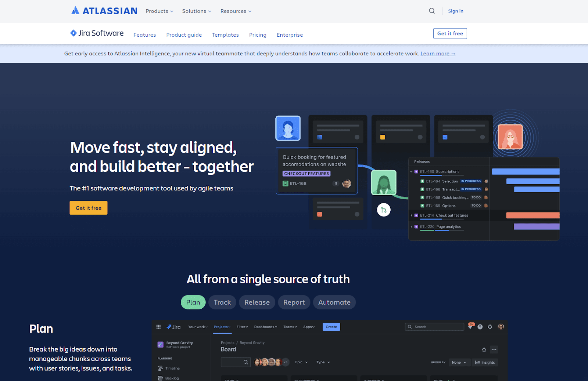Switch to the Track tab
Screen dimensions: 588x381
222,302
